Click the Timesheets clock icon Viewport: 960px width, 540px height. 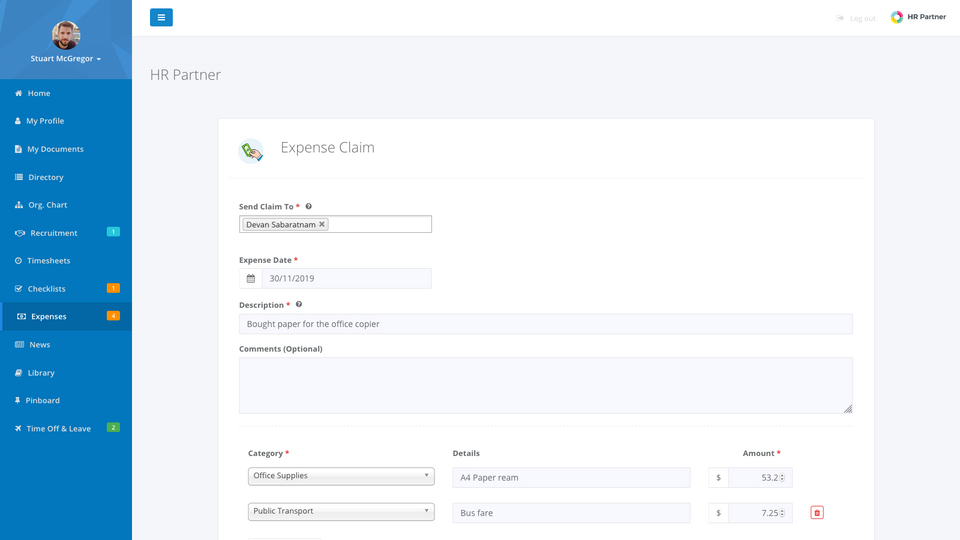[x=18, y=260]
